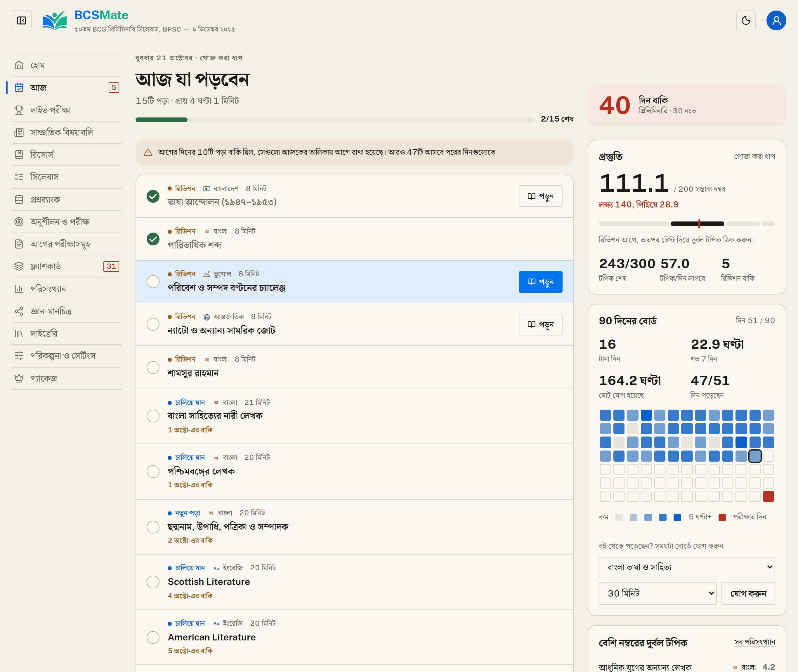
Task: Click the newspaper icon for সাম্প্রতিক বিষয়াবলি
Action: pyautogui.click(x=19, y=132)
